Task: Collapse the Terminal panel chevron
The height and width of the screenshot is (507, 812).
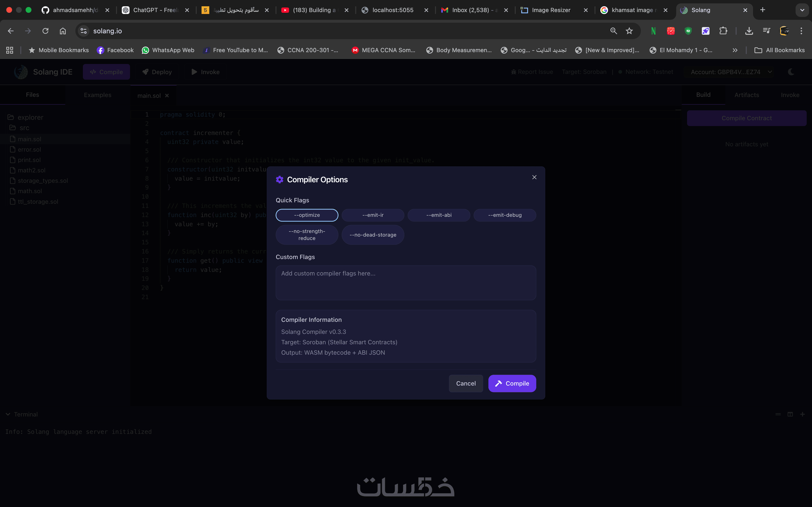Action: coord(8,415)
